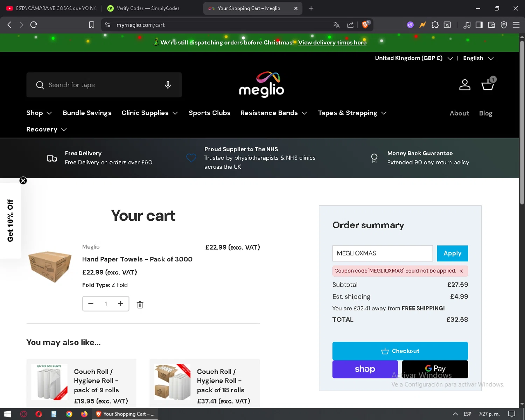The height and width of the screenshot is (420, 525).
Task: Click the translate page icon
Action: [336, 25]
